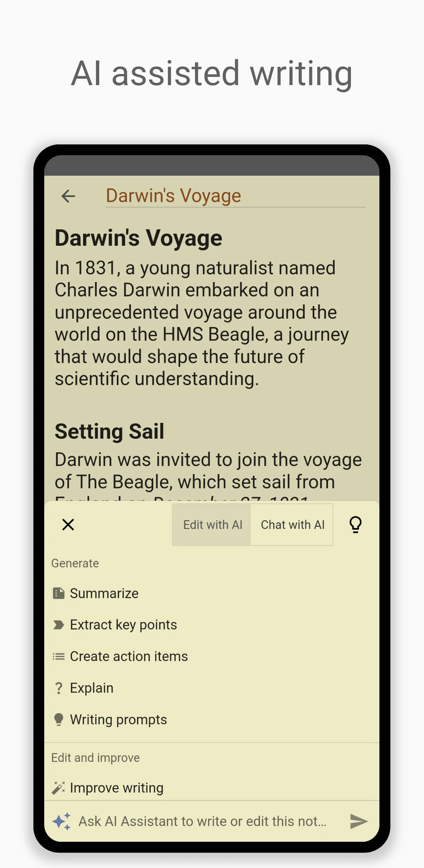This screenshot has height=868, width=424.
Task: Close the AI assistant panel
Action: [68, 525]
